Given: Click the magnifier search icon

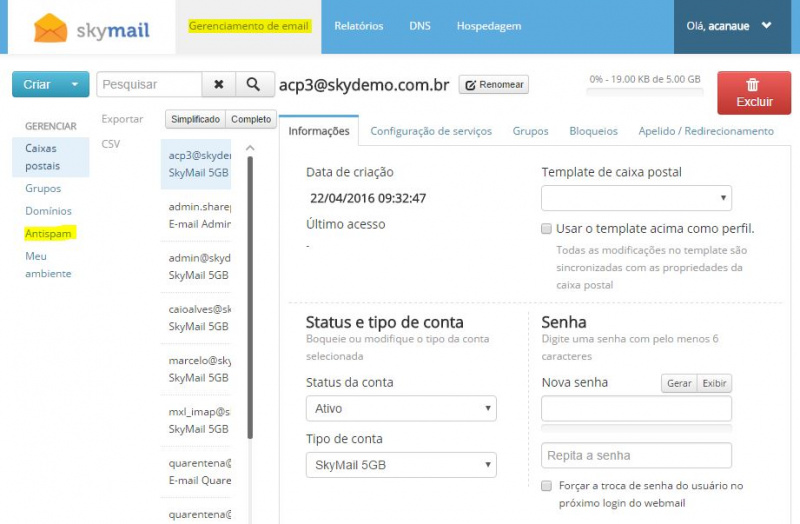Looking at the screenshot, I should pyautogui.click(x=253, y=84).
